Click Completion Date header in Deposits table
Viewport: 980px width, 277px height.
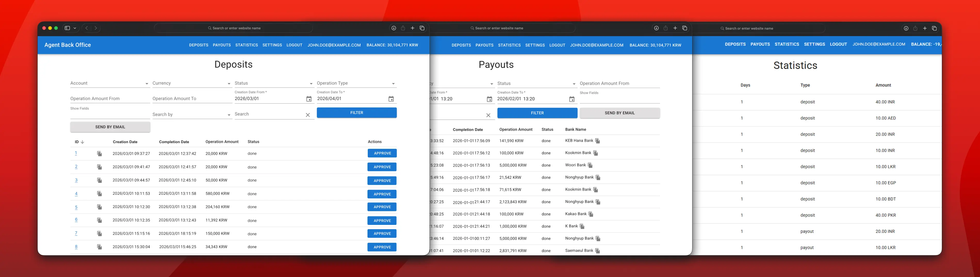point(174,142)
